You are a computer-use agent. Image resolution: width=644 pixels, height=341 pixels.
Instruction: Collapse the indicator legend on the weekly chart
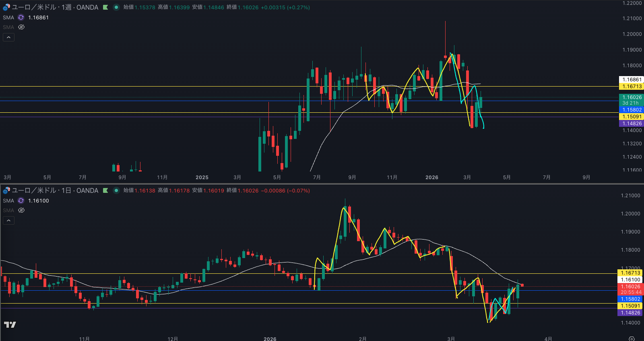tap(8, 37)
